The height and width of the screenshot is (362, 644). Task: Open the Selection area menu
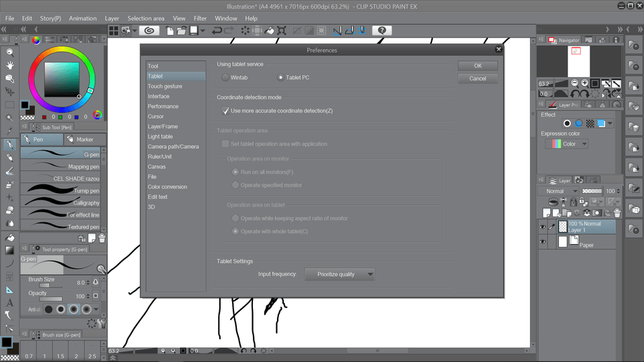pyautogui.click(x=146, y=19)
